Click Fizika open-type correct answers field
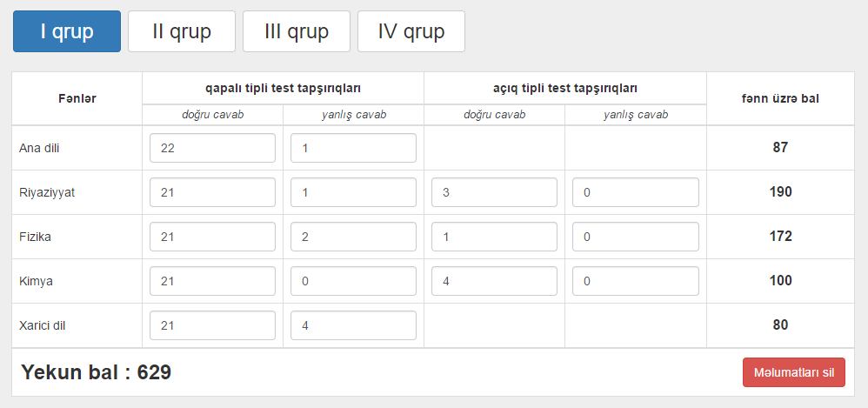The image size is (868, 408). point(494,237)
